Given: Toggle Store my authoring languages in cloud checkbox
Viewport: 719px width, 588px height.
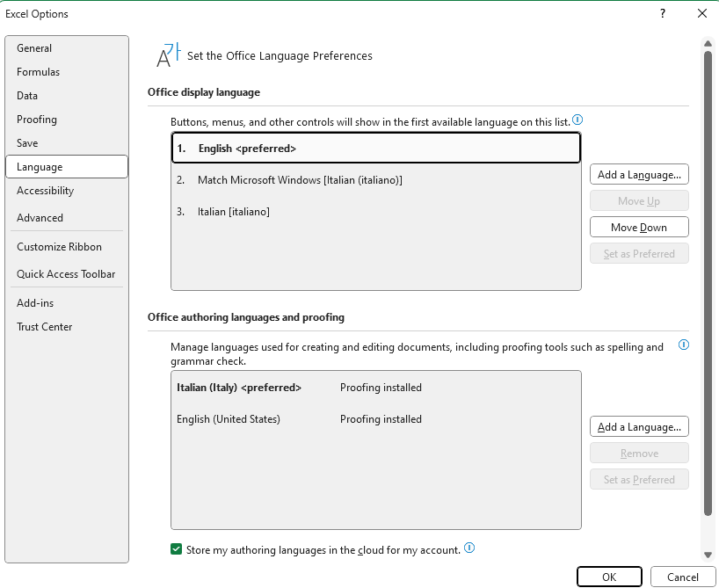Looking at the screenshot, I should pyautogui.click(x=176, y=549).
